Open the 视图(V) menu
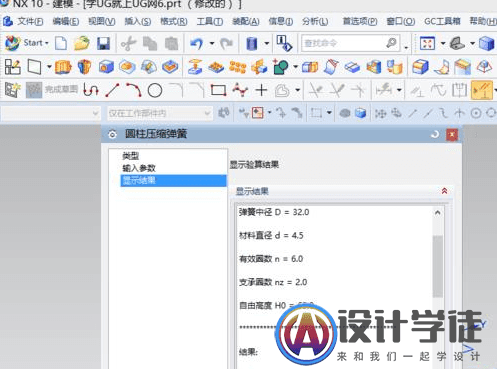The image size is (498, 369). point(102,21)
